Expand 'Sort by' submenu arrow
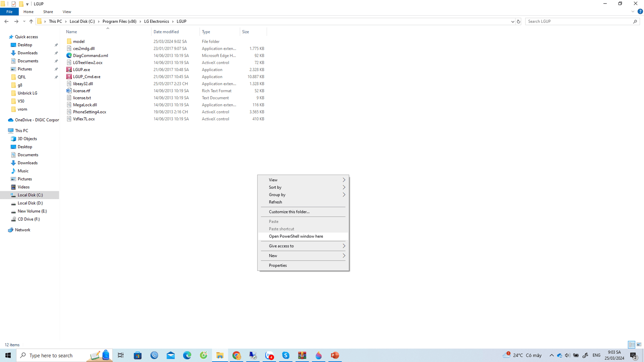 click(344, 187)
